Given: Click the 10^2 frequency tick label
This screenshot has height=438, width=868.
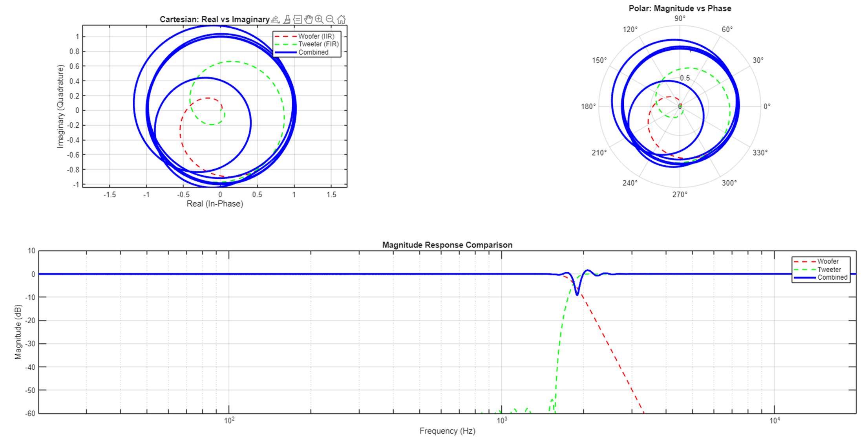Looking at the screenshot, I should (x=229, y=420).
